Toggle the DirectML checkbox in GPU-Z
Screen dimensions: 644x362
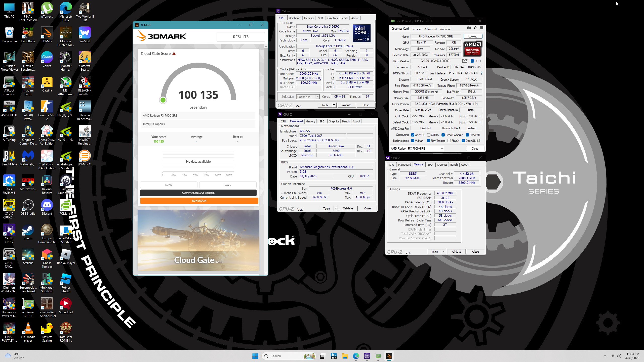tap(467, 135)
